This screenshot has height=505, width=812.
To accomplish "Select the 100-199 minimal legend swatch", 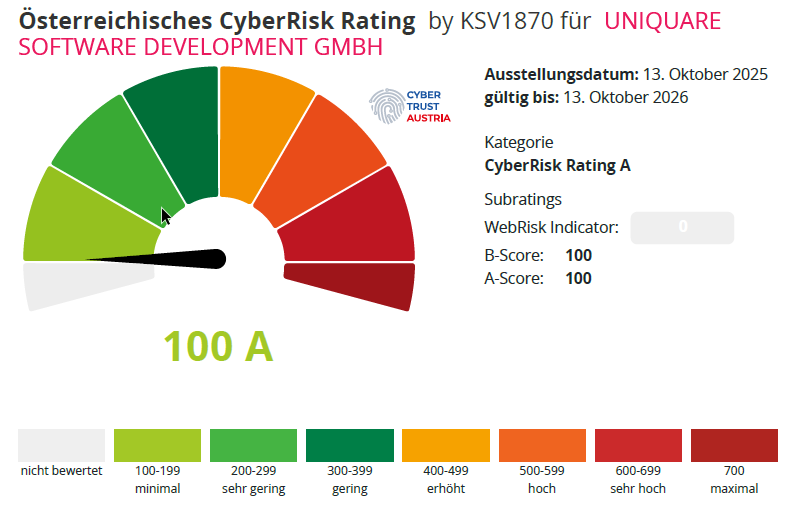I will click(158, 445).
